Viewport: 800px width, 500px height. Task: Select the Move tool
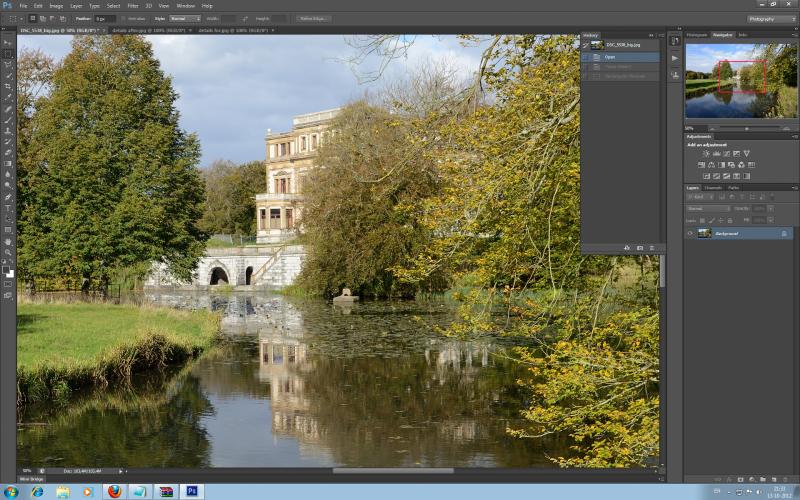8,42
